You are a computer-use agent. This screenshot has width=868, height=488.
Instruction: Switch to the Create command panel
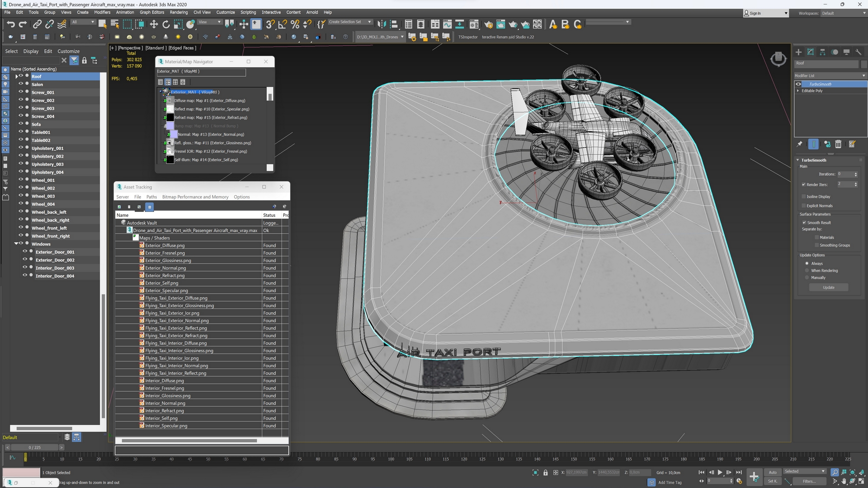pyautogui.click(x=798, y=52)
